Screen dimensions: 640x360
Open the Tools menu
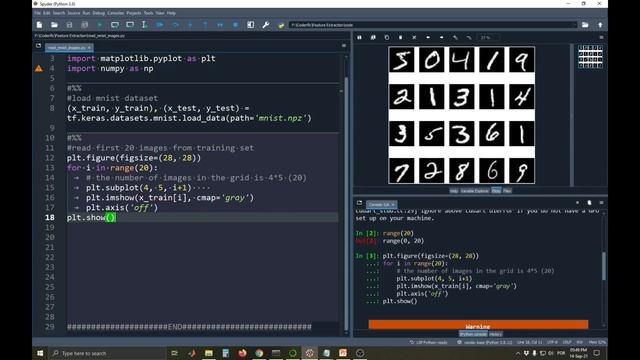[148, 13]
